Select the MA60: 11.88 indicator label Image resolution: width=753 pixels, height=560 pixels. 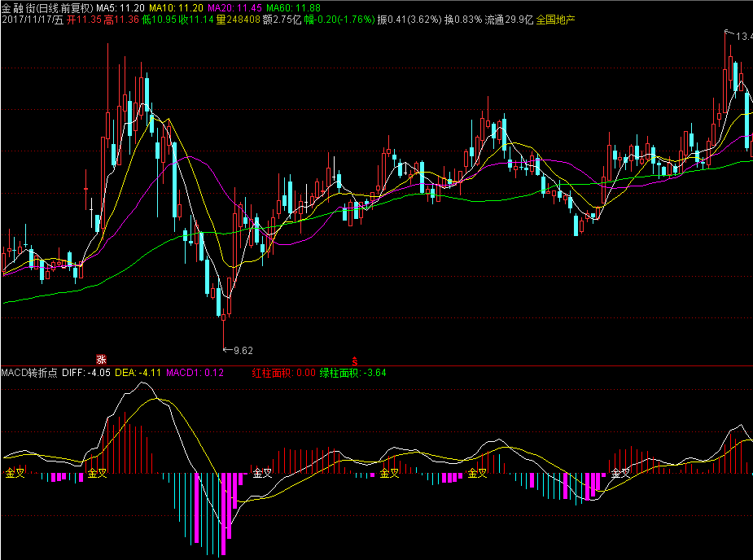[x=293, y=7]
